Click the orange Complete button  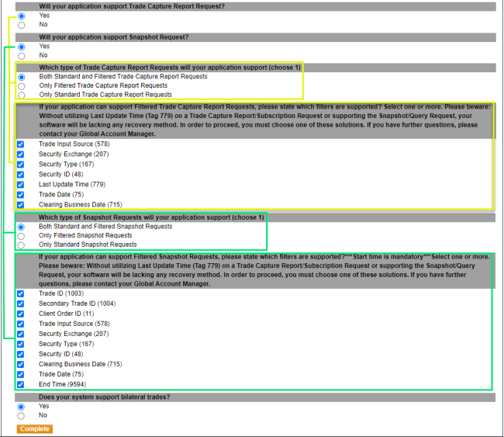click(x=35, y=429)
